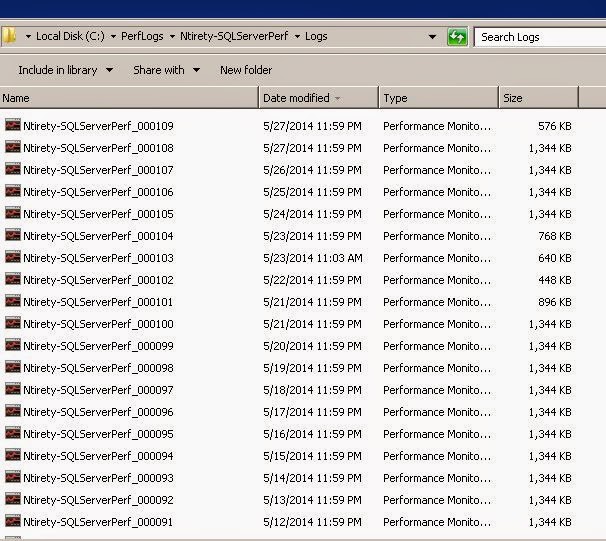Select file icon for Ntirety-SQLServerPerf_000106
This screenshot has height=541, width=606.
click(x=13, y=191)
